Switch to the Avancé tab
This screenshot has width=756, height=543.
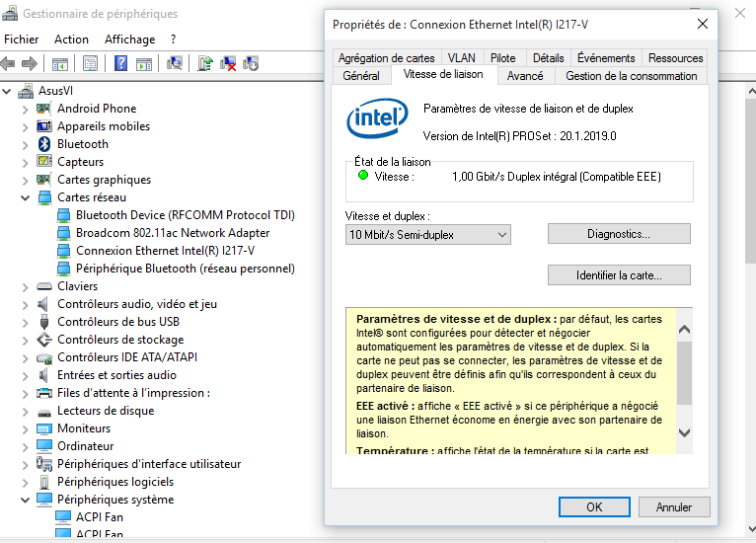(524, 76)
